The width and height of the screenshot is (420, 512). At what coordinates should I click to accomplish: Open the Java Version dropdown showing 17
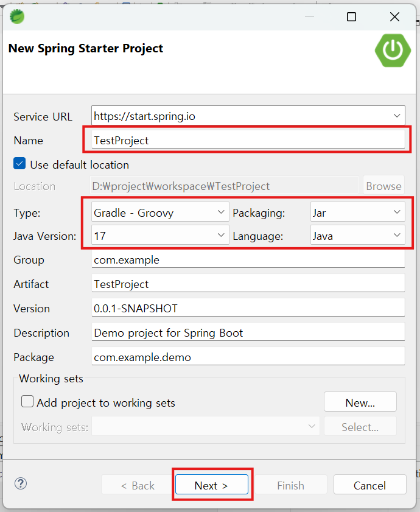(160, 236)
